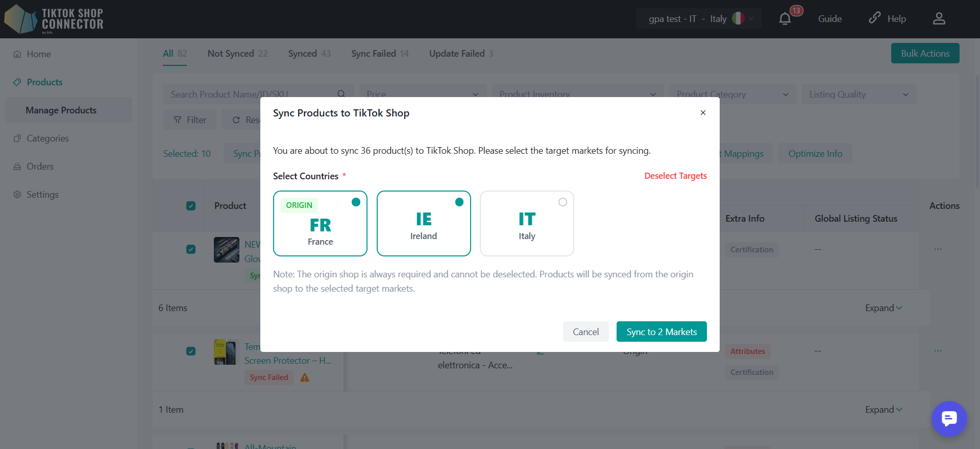Expand the 6 Items group
980x449 pixels.
(884, 308)
